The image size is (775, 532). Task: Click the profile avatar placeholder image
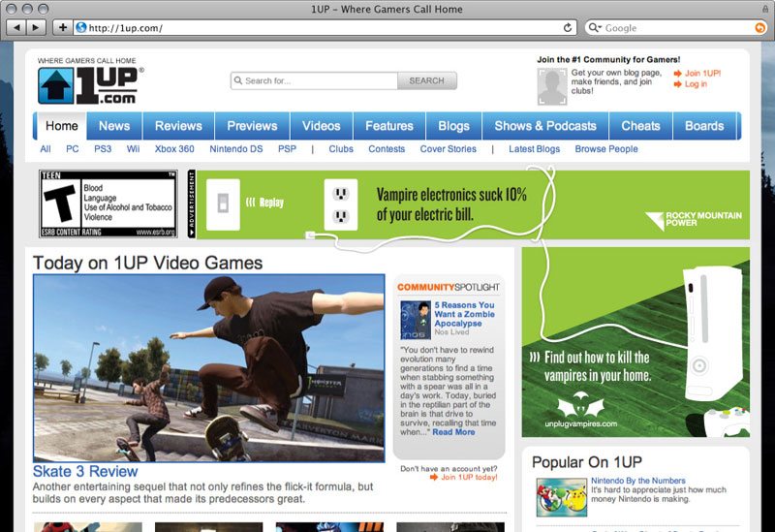(552, 86)
